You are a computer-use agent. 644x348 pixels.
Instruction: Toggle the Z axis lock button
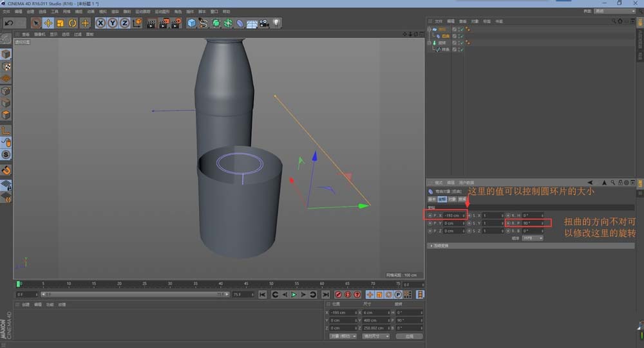point(125,23)
